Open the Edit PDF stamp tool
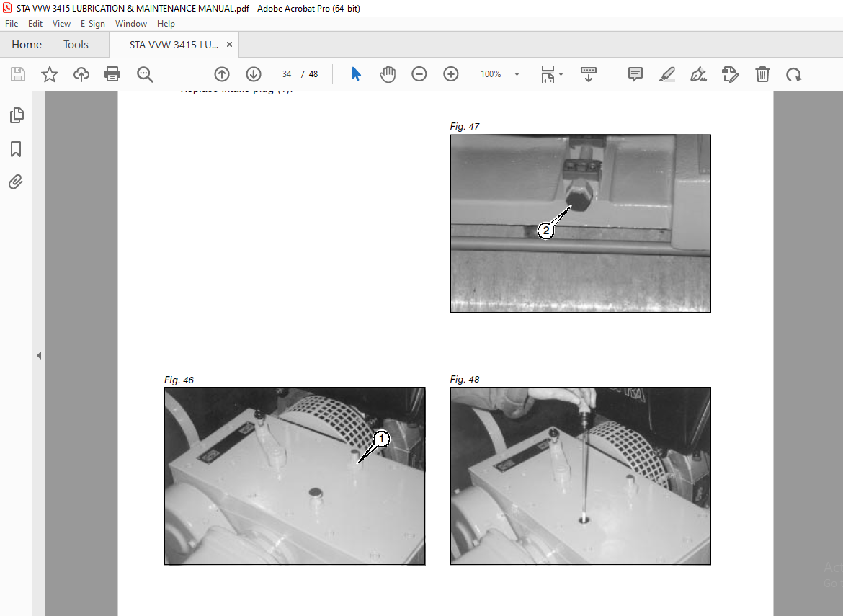 click(730, 74)
